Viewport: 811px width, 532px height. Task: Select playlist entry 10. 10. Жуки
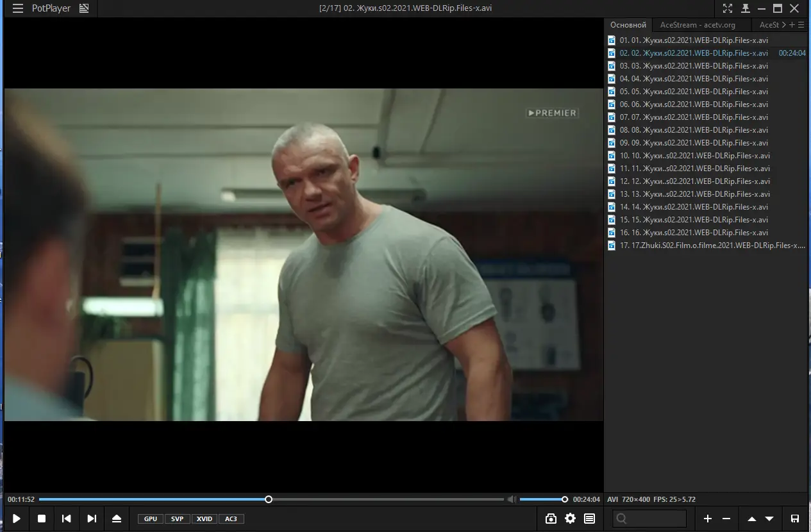(706, 156)
